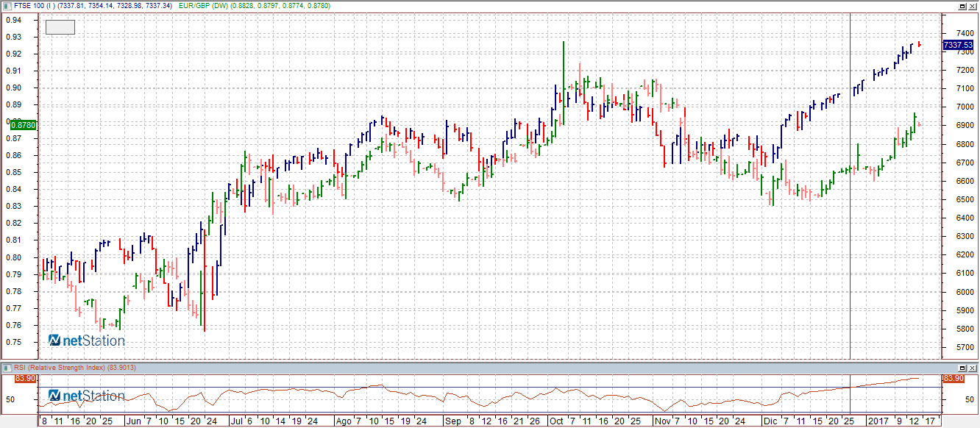This screenshot has height=428, width=980.
Task: Click the green 0.8780 price tag
Action: pyautogui.click(x=18, y=126)
